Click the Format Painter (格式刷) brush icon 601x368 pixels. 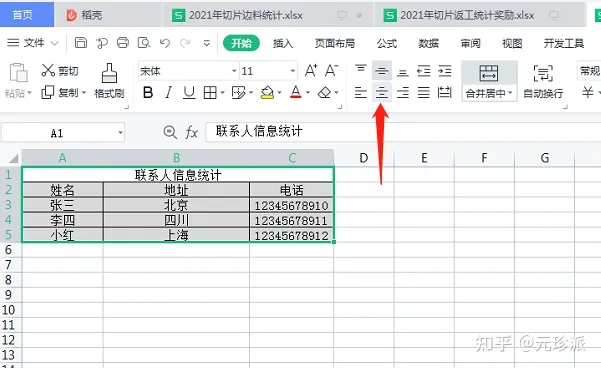pos(109,73)
